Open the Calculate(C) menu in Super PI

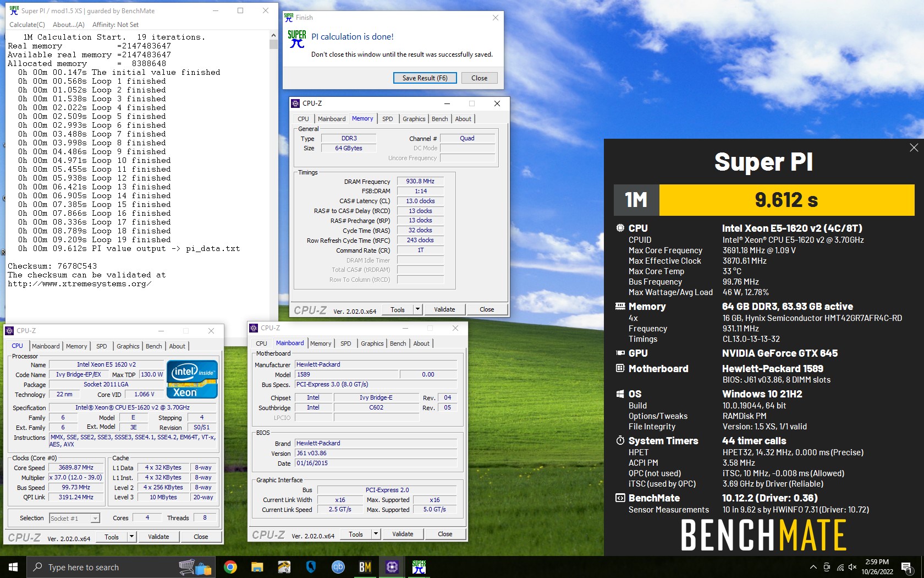coord(27,24)
